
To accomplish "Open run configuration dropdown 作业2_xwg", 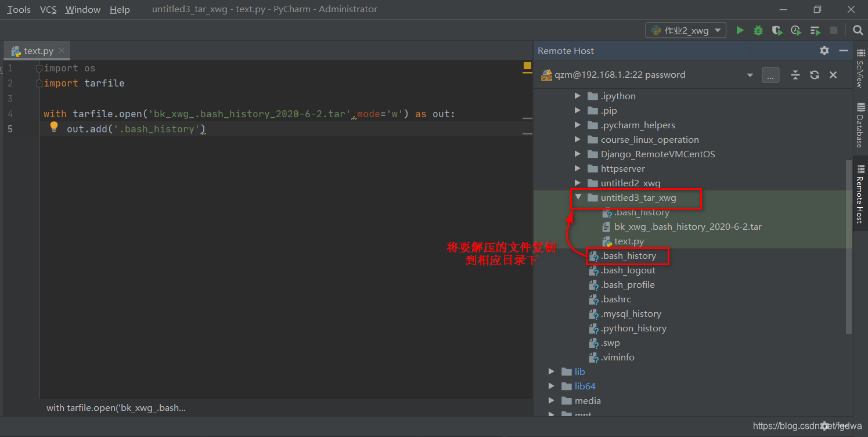I will tap(686, 30).
